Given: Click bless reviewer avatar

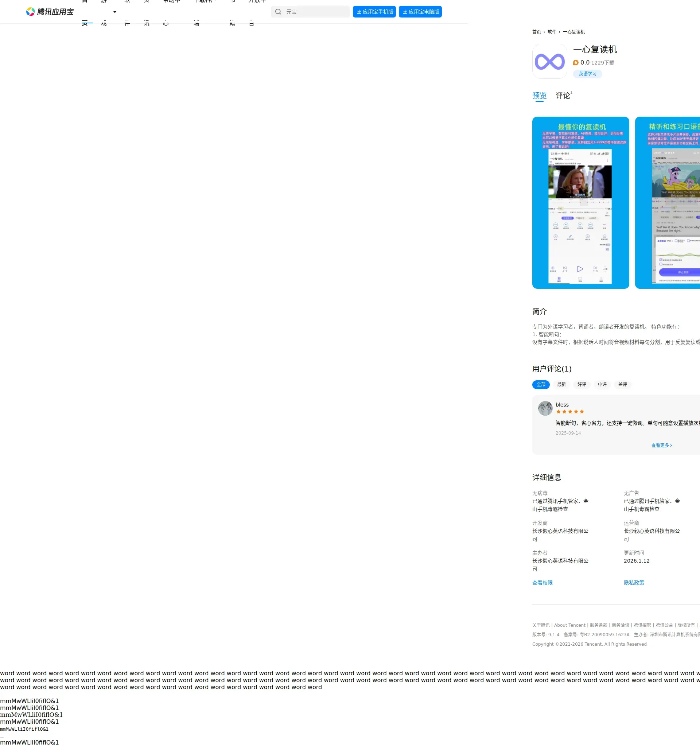Looking at the screenshot, I should 545,408.
